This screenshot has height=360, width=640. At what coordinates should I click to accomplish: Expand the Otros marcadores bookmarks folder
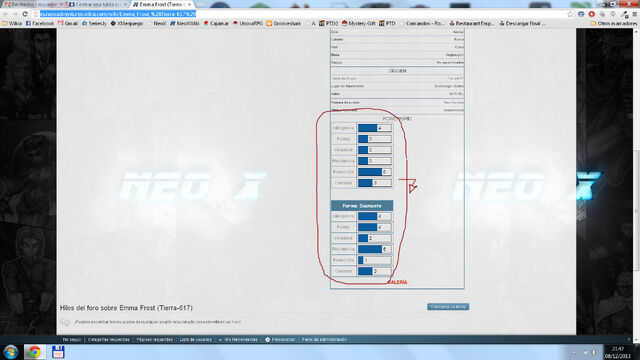pos(614,24)
